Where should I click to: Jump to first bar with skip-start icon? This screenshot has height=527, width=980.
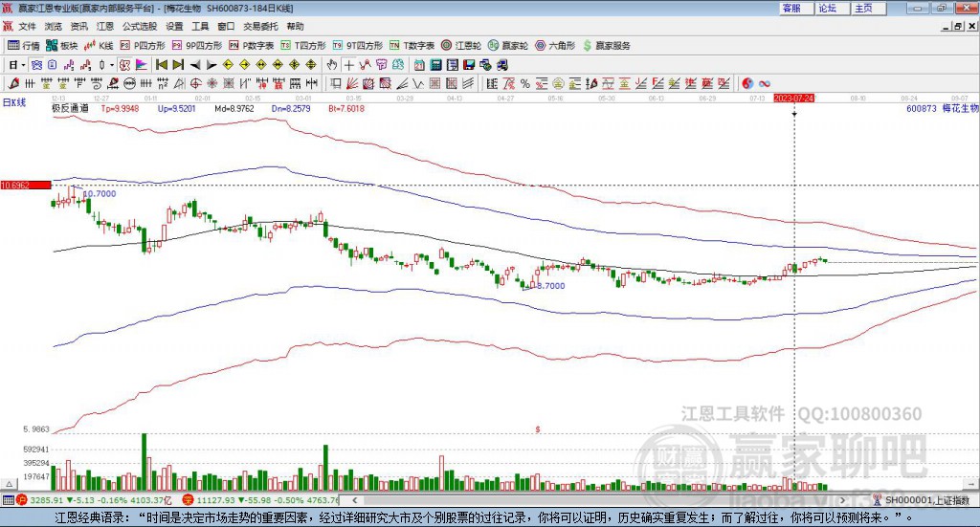[161, 65]
